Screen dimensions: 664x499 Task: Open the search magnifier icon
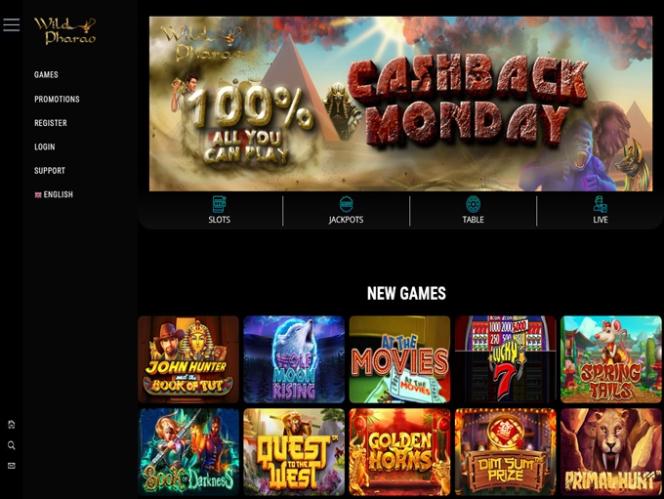(x=11, y=445)
